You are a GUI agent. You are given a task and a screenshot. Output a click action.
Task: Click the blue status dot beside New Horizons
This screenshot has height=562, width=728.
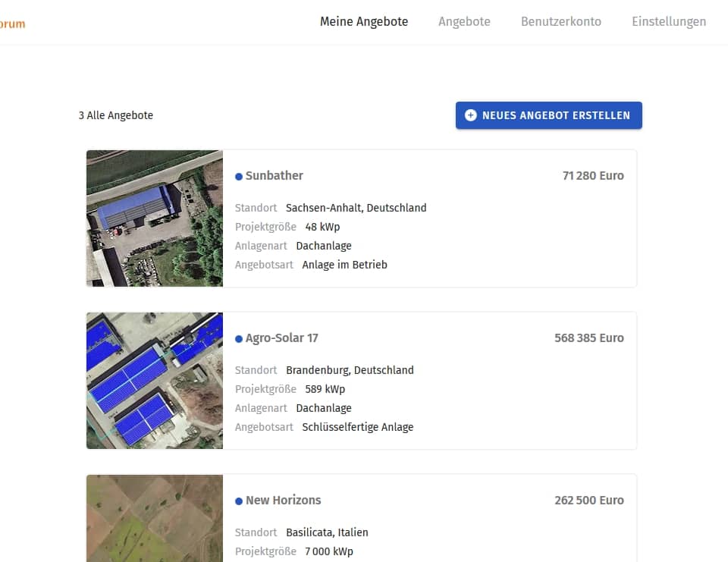[x=239, y=501]
